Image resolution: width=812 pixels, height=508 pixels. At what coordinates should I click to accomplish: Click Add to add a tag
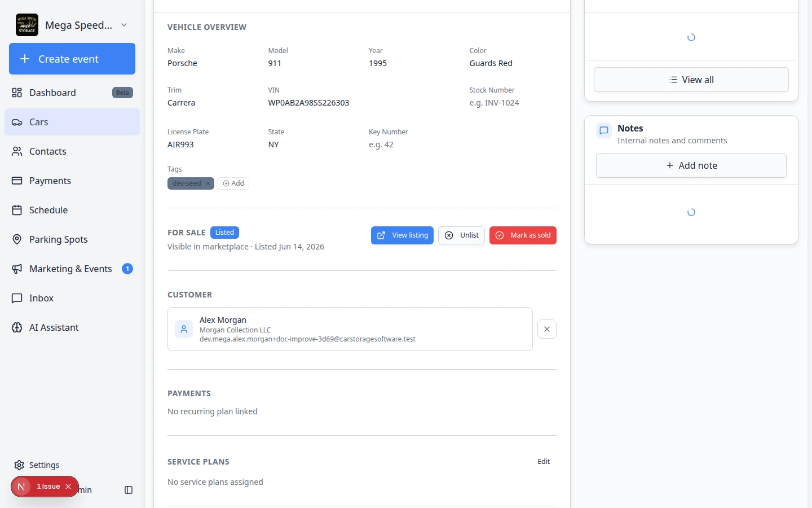pyautogui.click(x=233, y=183)
